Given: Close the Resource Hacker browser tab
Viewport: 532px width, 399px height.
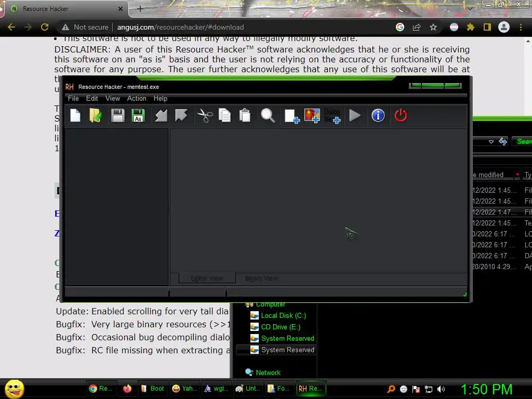Looking at the screenshot, I should pyautogui.click(x=121, y=9).
